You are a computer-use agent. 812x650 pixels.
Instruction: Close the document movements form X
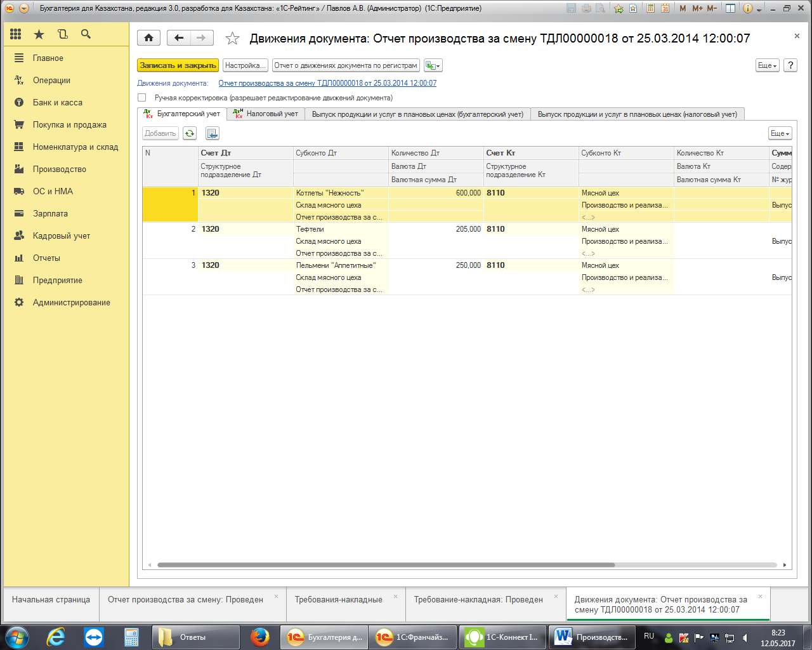pos(797,36)
